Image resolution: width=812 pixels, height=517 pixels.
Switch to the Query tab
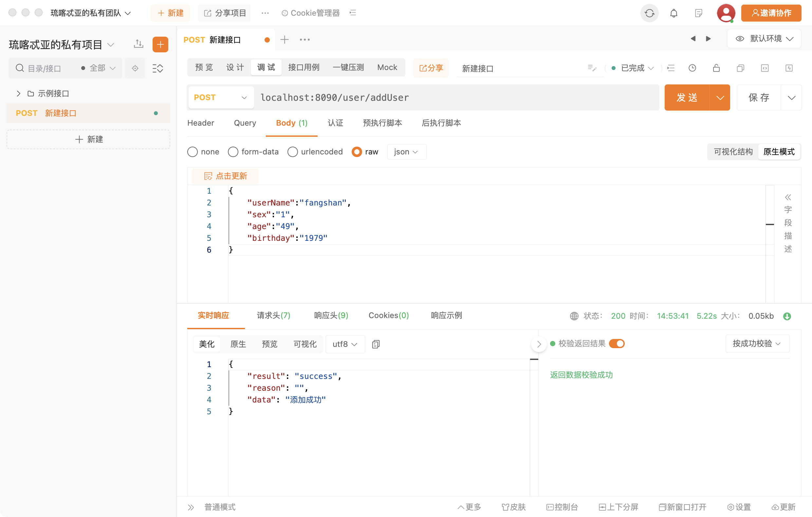tap(245, 123)
